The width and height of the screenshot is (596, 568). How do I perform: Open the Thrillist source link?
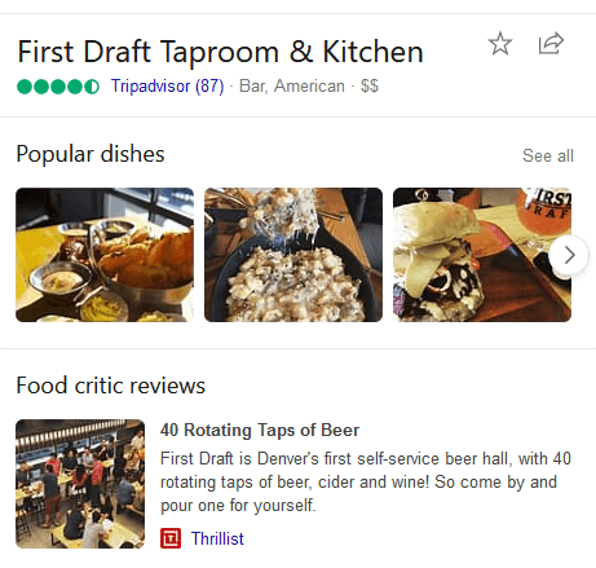click(217, 538)
